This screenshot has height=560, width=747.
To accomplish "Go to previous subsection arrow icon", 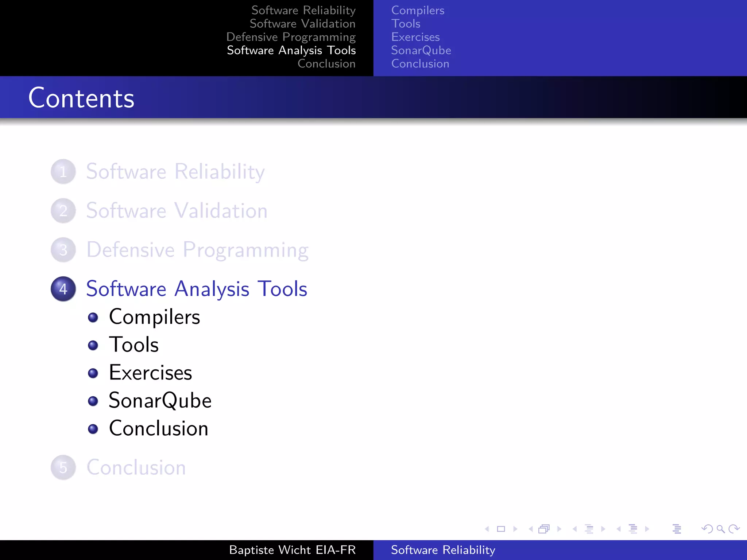I will [575, 529].
